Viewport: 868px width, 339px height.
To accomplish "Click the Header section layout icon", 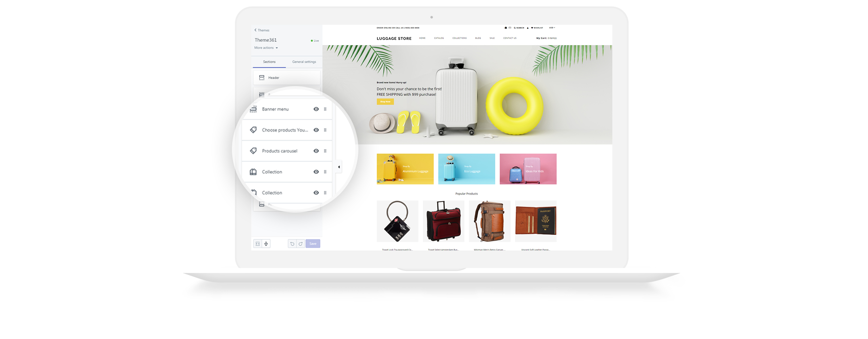I will click(x=262, y=78).
